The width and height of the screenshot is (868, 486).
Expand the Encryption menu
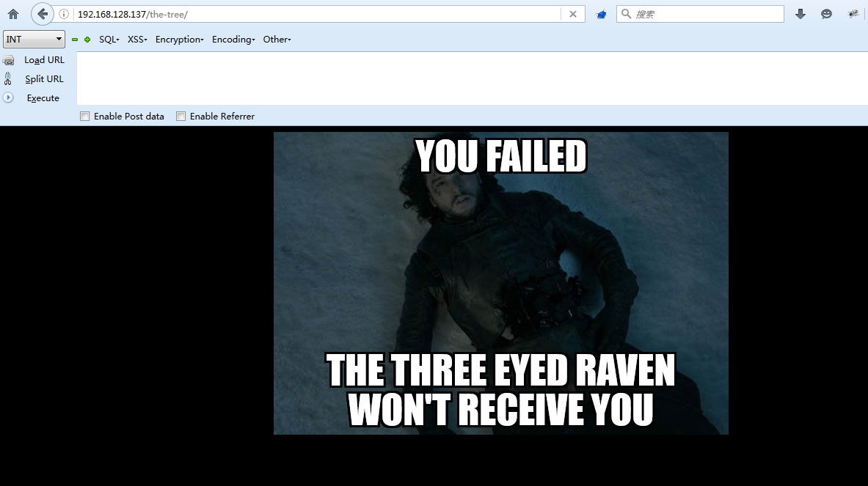(x=179, y=40)
